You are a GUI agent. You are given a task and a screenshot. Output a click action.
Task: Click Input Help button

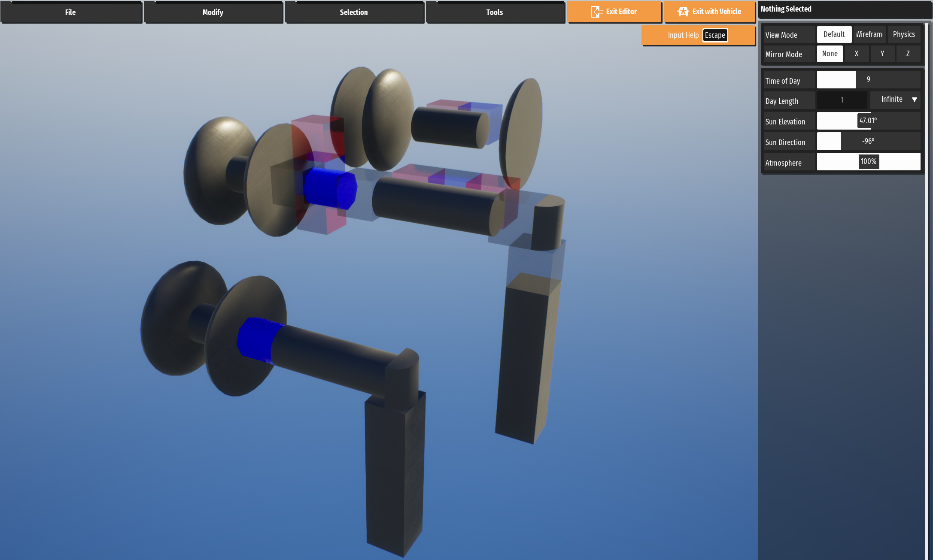(x=683, y=35)
